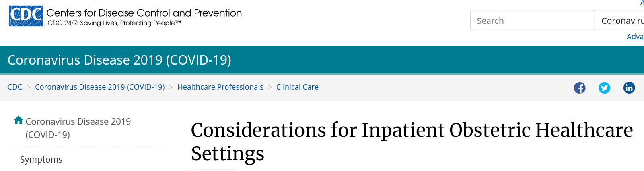The image size is (644, 171).
Task: Click the 'CDC 24/7: Saving Lives' tagline
Action: click(x=114, y=23)
